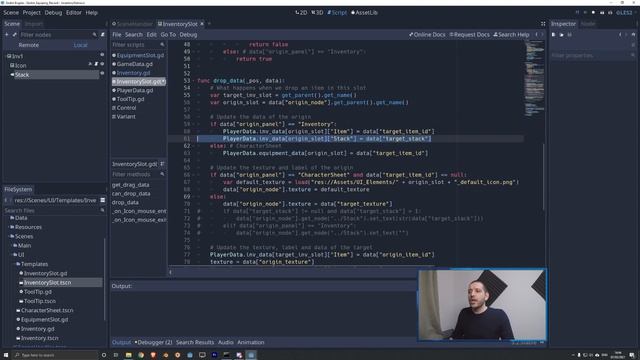Expand the Data folder
This screenshot has width=640, height=360.
[21, 218]
